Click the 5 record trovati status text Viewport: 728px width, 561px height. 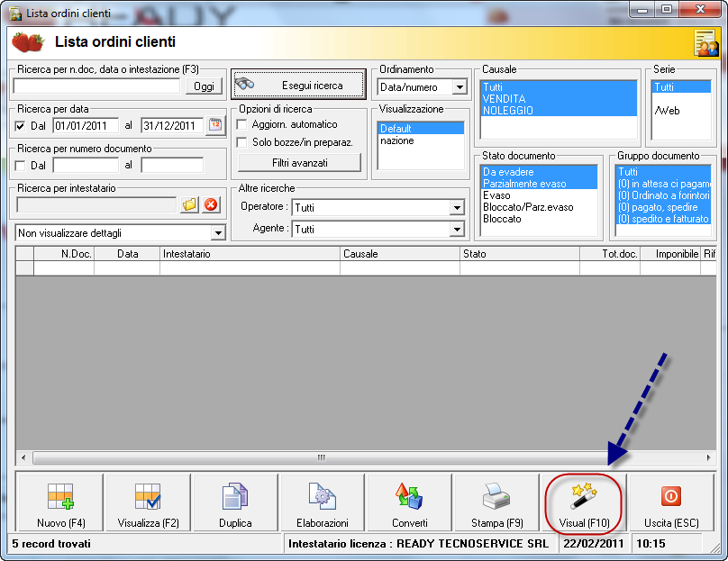coord(51,544)
